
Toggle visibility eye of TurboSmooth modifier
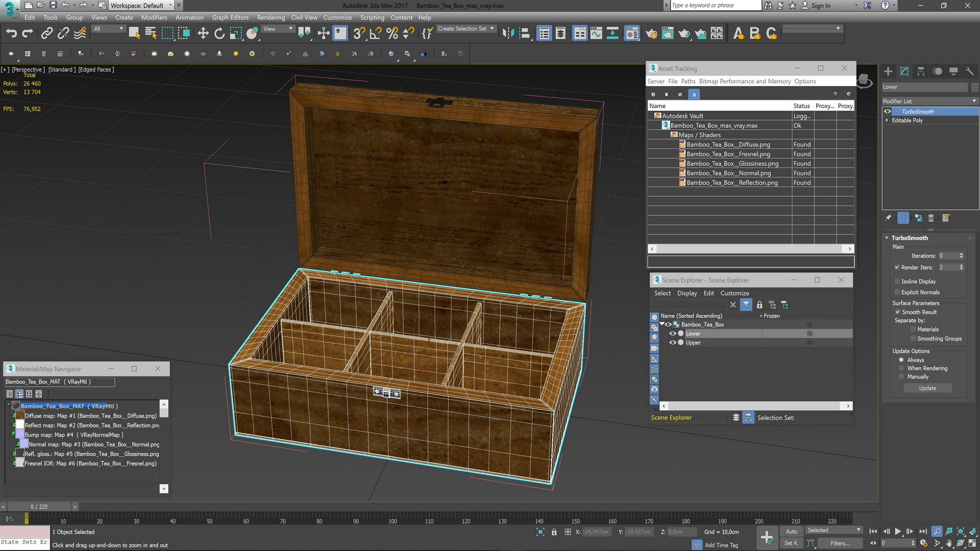tap(888, 112)
